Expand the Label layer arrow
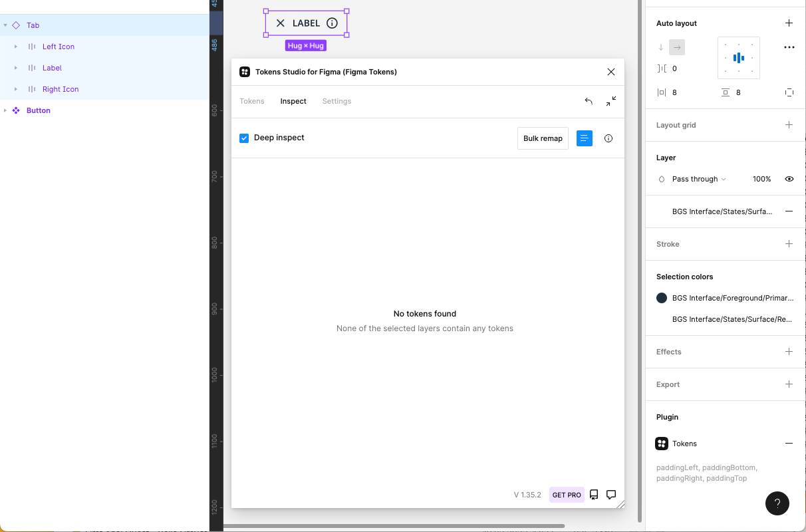 tap(16, 68)
